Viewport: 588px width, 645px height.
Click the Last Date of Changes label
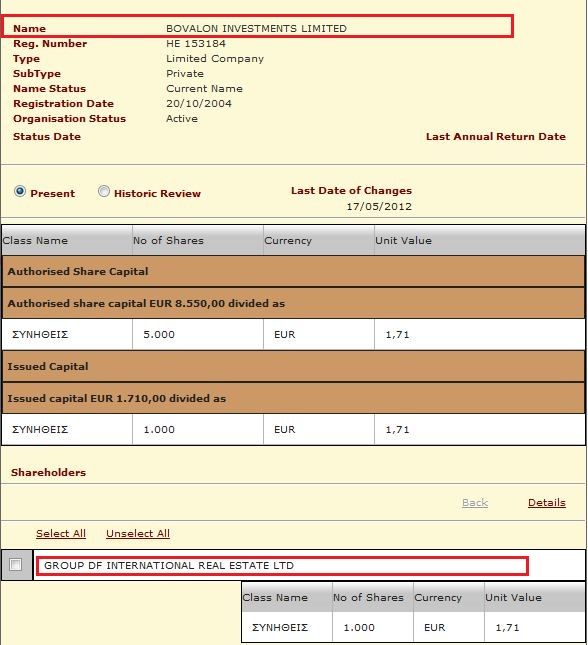[x=351, y=190]
